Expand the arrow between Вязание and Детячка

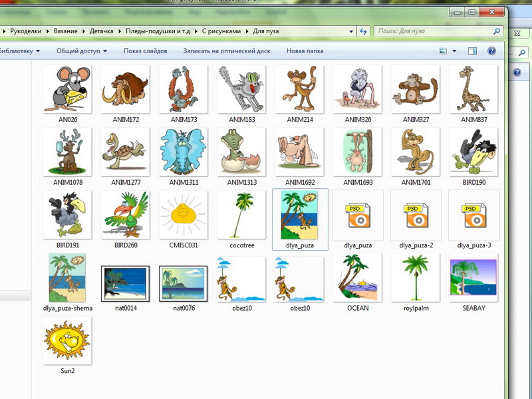[x=84, y=31]
